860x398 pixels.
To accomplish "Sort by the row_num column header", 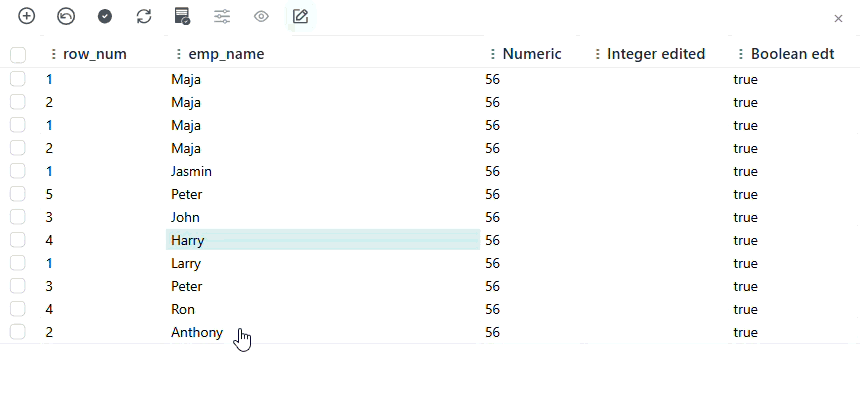I will coord(95,54).
